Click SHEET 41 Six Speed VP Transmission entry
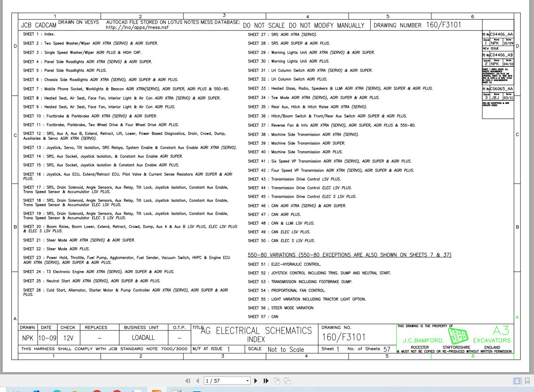 click(x=330, y=161)
